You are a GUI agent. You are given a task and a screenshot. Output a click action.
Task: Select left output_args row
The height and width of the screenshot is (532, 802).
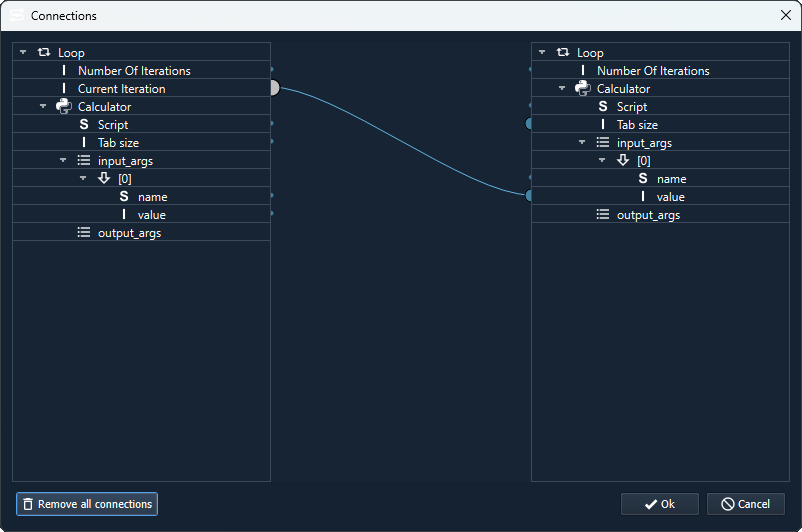pyautogui.click(x=141, y=232)
